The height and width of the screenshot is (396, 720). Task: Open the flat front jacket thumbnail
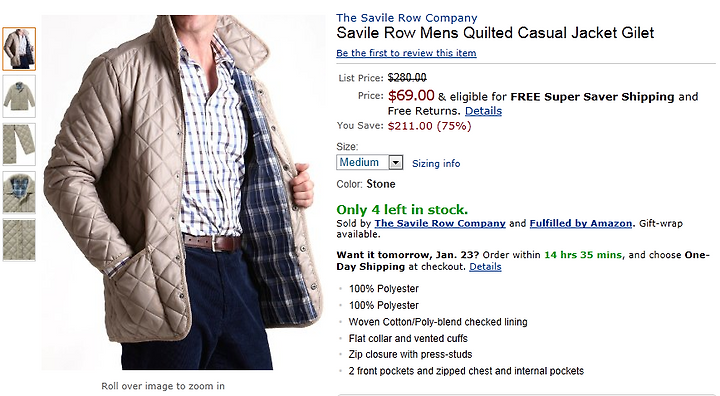[19, 96]
